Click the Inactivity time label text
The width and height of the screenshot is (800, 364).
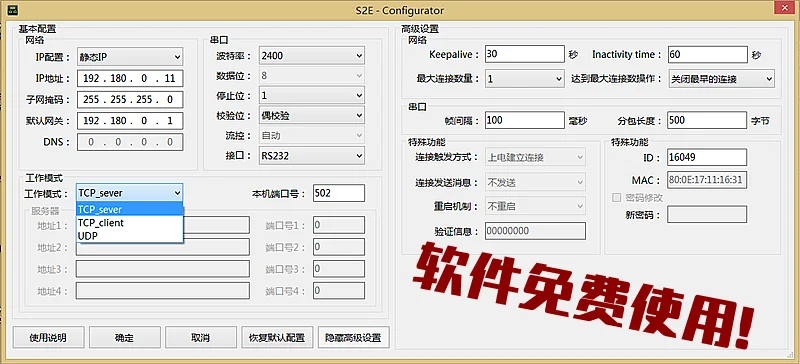tap(627, 55)
